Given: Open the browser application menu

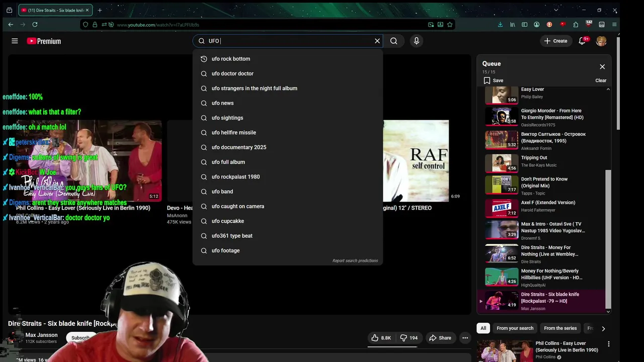Looking at the screenshot, I should (x=614, y=25).
